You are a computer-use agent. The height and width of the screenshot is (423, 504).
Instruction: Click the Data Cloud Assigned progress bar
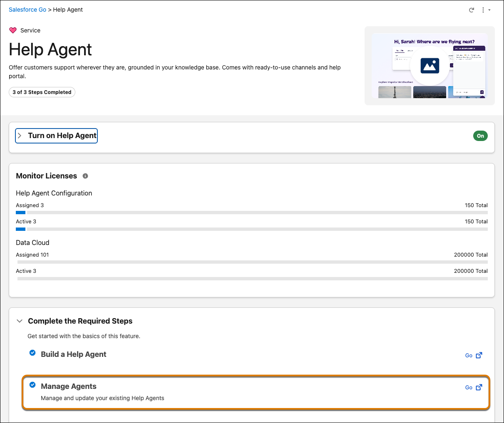point(252,262)
